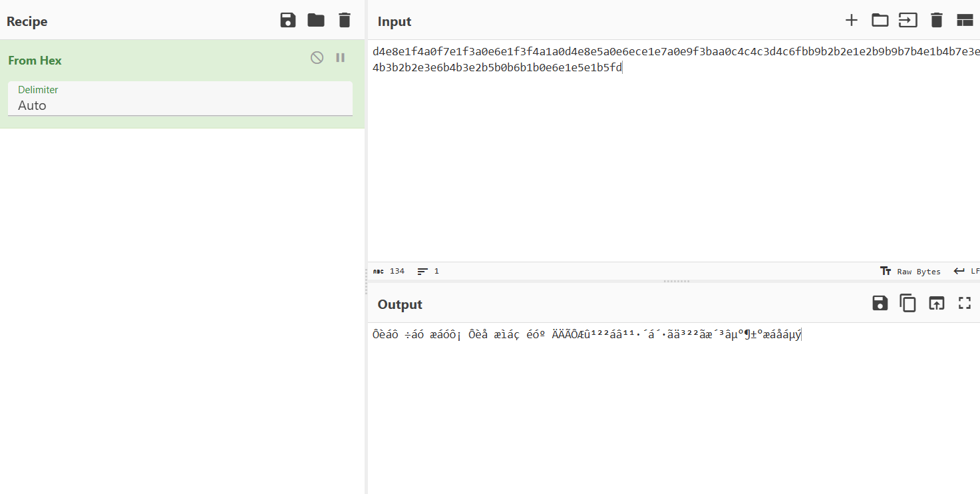Change Raw Bytes input encoding
Viewport: 980px width, 494px height.
pyautogui.click(x=910, y=271)
